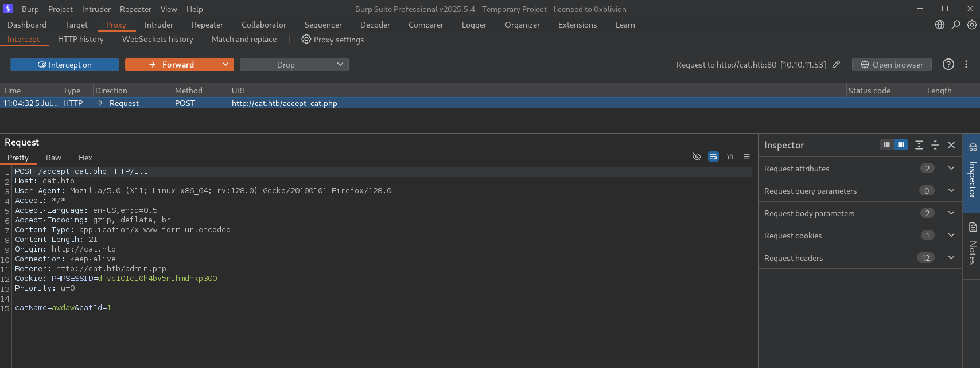
Task: Switch request view to Hex tab
Action: click(x=85, y=158)
